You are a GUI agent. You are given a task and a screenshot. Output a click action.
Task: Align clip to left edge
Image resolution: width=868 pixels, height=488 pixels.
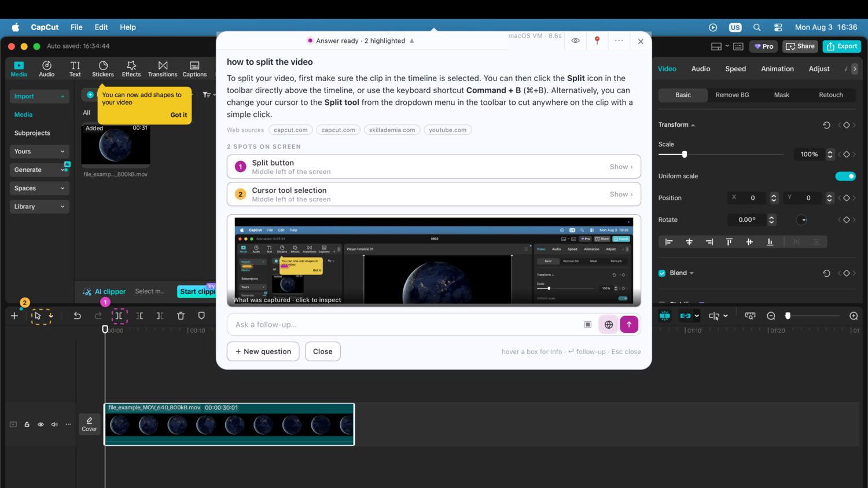[x=669, y=242]
